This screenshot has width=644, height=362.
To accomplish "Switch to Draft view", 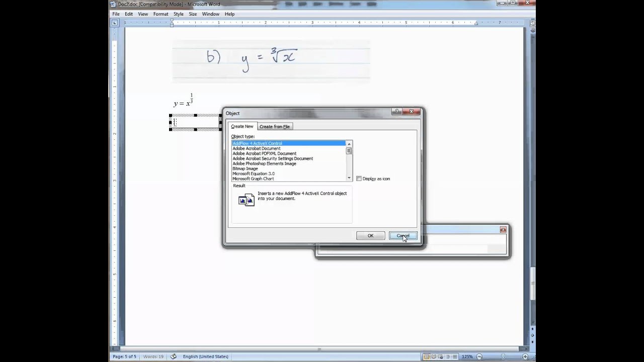I will pos(455,356).
